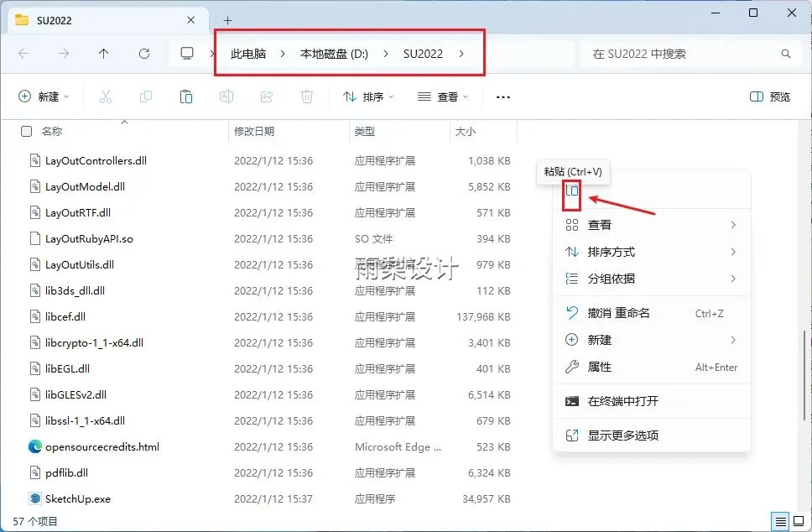The height and width of the screenshot is (532, 812).
Task: Check the select-all checkbox beside 名称
Action: [26, 132]
